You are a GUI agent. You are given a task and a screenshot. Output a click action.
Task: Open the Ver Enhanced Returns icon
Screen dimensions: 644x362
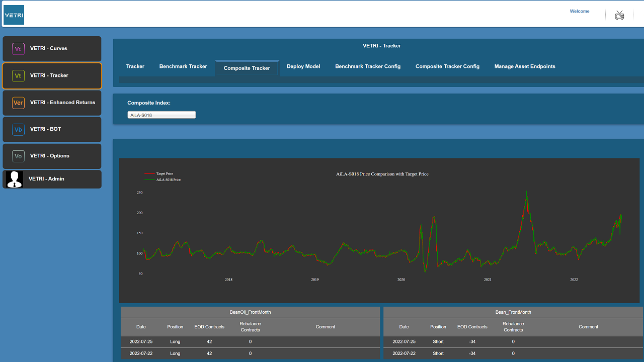18,103
